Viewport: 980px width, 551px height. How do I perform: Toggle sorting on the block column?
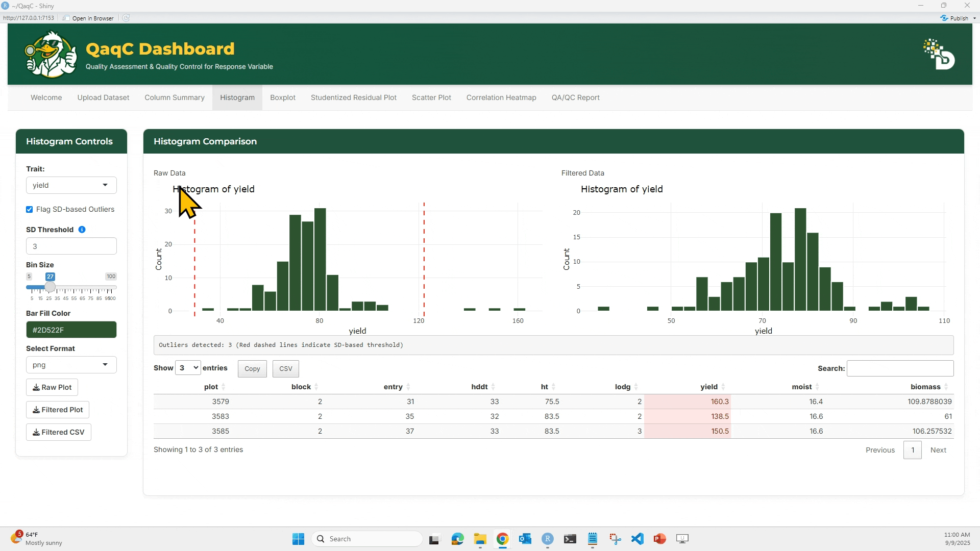[315, 387]
